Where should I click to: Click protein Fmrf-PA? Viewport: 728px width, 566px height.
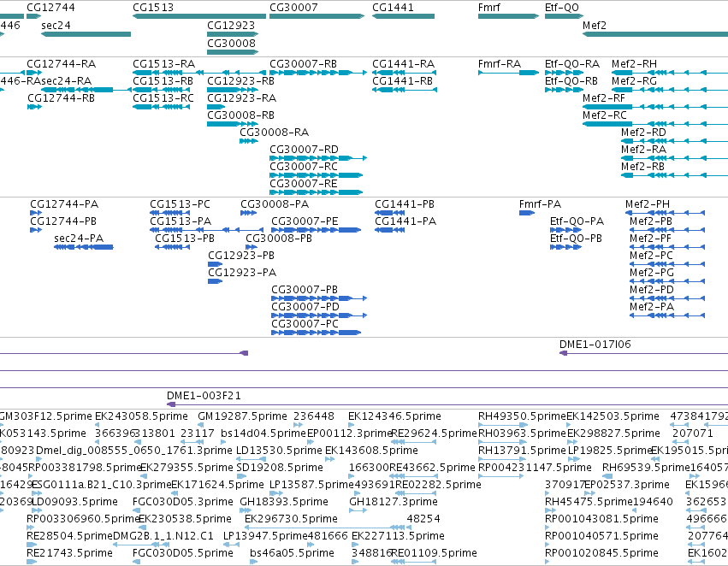pos(540,204)
